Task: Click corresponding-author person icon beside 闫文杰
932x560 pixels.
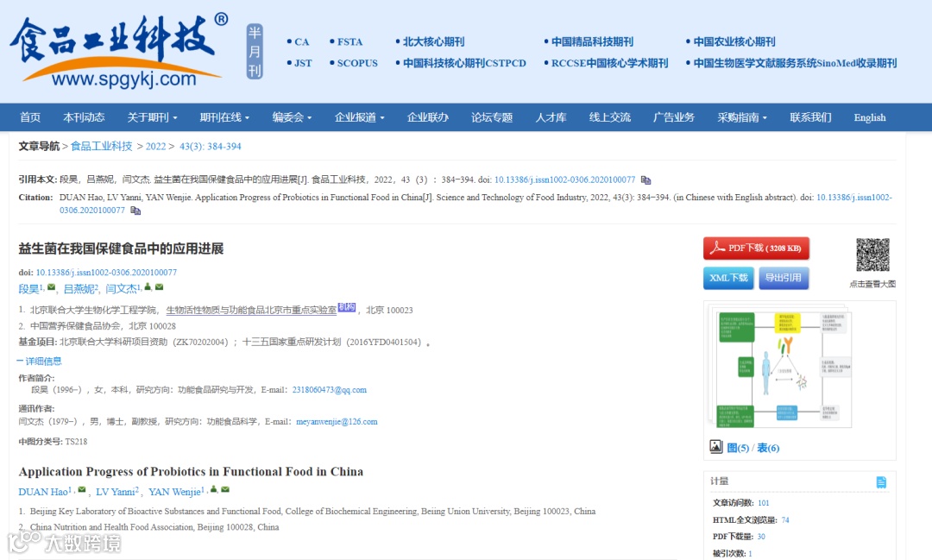Action: (x=148, y=287)
